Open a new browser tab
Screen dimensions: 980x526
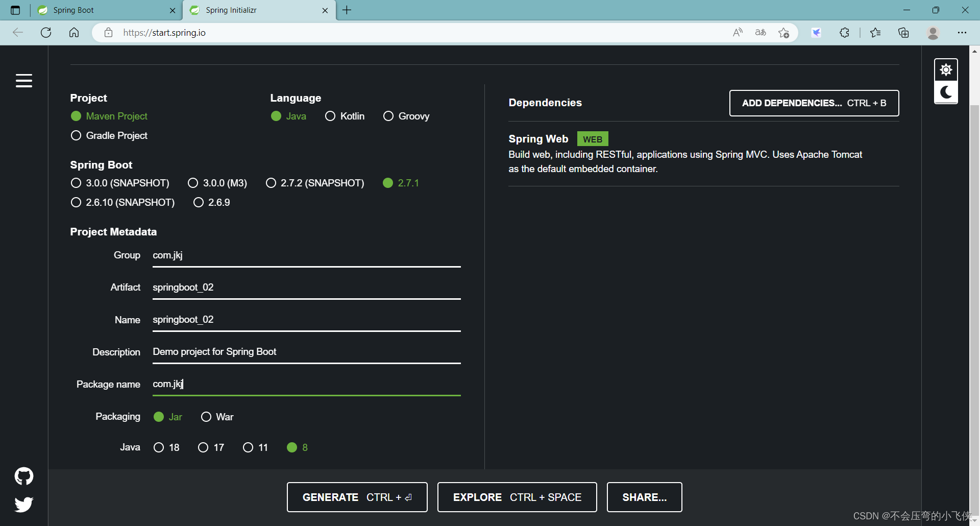coord(347,10)
